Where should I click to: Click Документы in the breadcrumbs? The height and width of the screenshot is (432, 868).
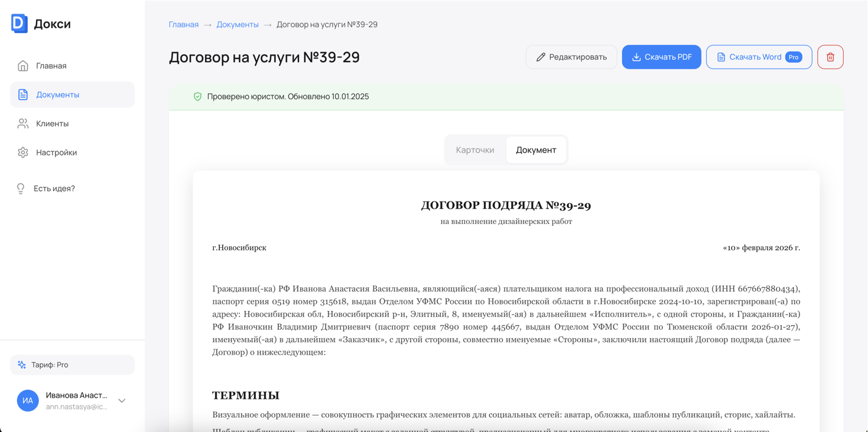pos(238,24)
